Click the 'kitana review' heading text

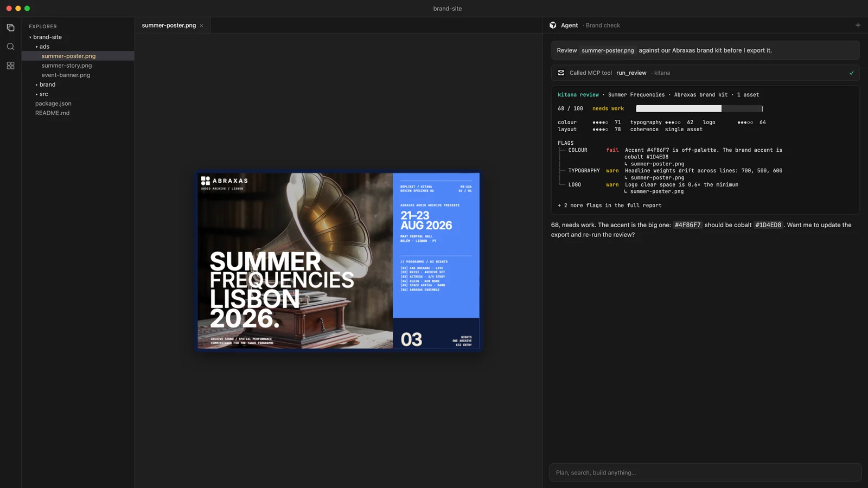coord(578,95)
